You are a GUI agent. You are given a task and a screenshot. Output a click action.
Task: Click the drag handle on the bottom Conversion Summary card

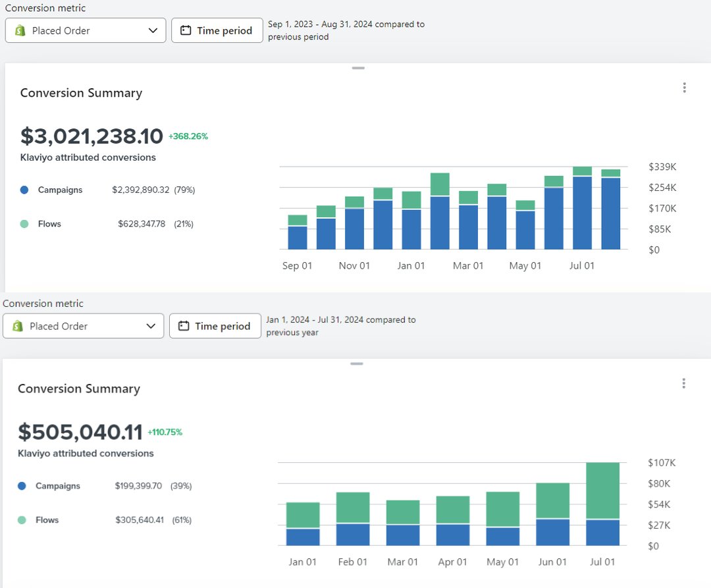[x=357, y=363]
